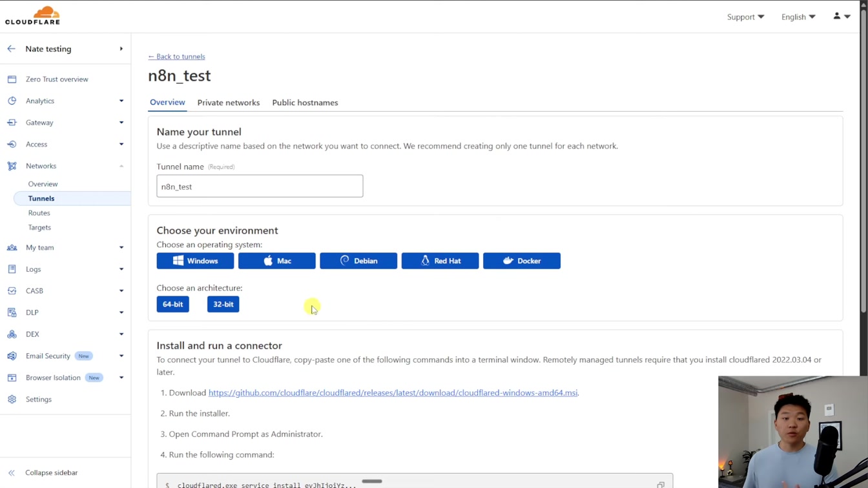Click the Analytics sidebar icon

(x=12, y=101)
